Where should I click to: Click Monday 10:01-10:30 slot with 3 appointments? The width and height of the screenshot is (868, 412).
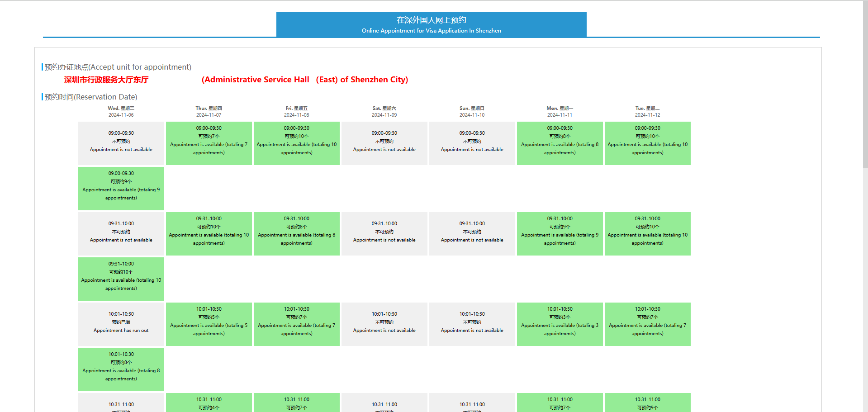pyautogui.click(x=560, y=324)
